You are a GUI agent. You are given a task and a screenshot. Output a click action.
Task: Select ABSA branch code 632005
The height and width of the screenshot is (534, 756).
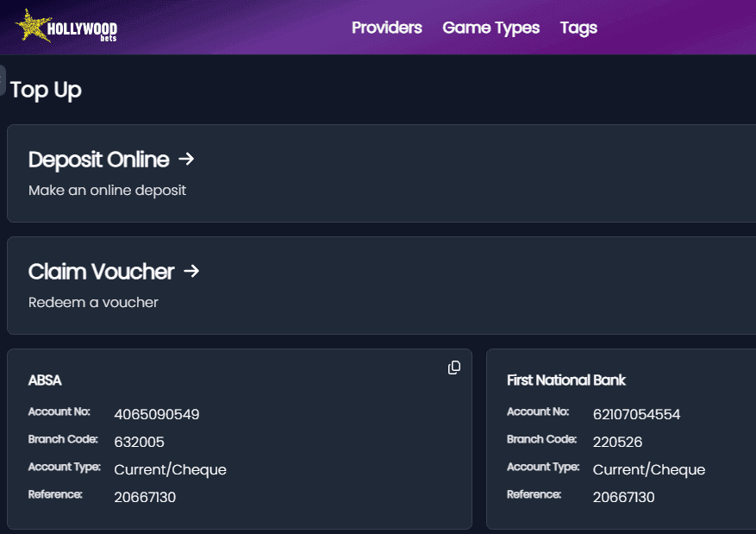click(139, 443)
